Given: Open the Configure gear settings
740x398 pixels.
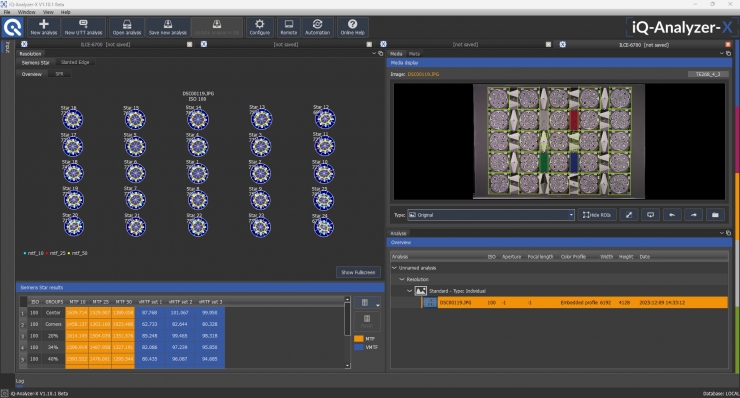Looking at the screenshot, I should [x=260, y=27].
